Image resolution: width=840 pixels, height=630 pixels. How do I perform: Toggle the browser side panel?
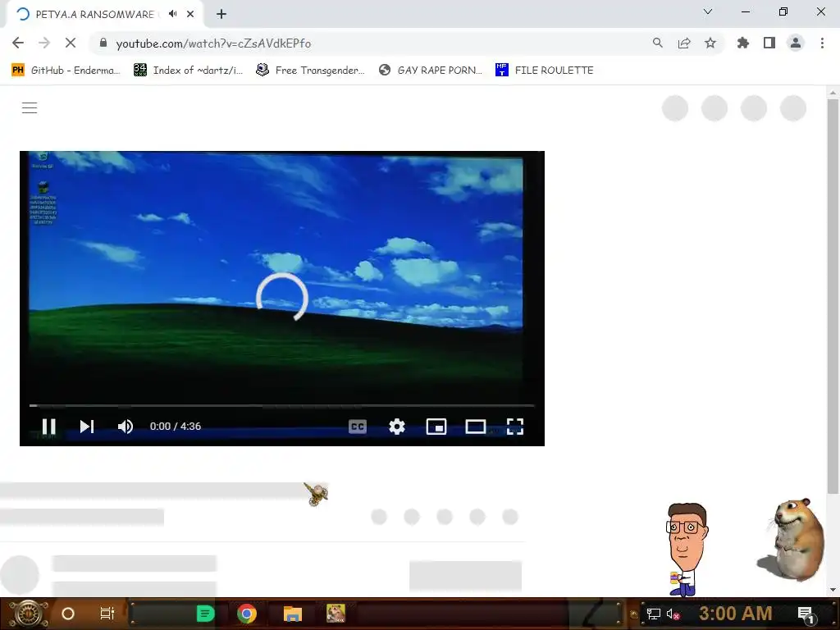[x=769, y=43]
